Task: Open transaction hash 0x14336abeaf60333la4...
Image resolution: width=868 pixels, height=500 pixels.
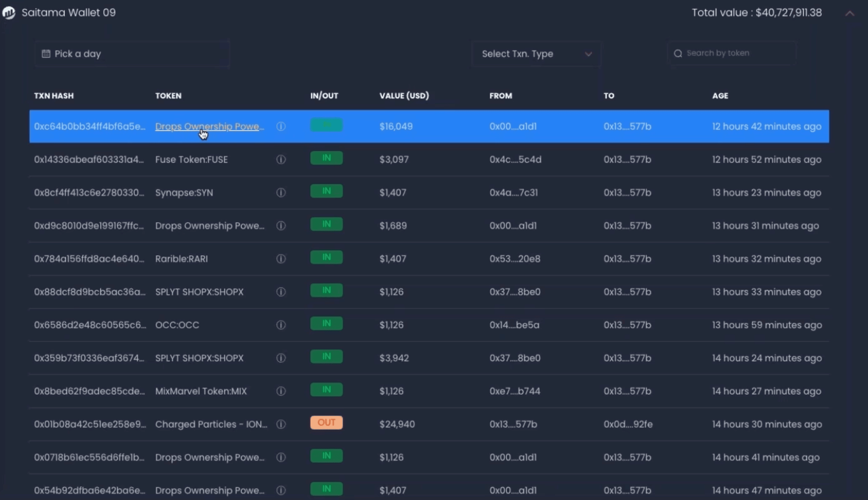Action: coord(89,160)
